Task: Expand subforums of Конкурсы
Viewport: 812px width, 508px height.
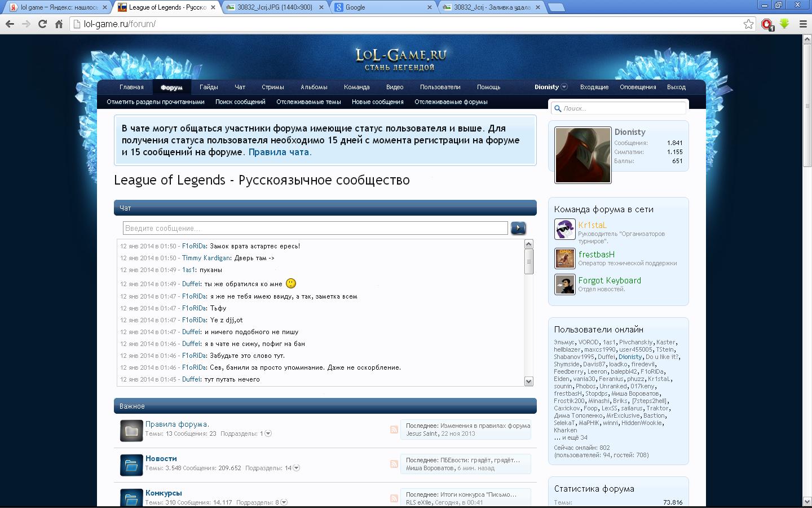Action: coord(284,502)
